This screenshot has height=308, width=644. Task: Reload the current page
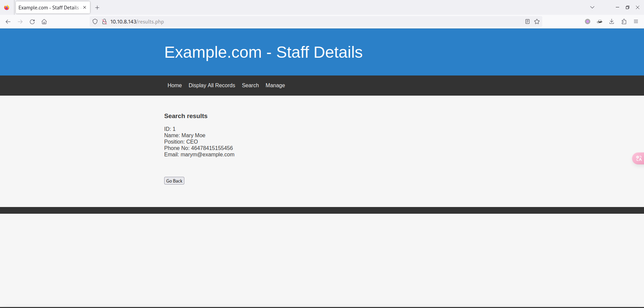point(32,22)
